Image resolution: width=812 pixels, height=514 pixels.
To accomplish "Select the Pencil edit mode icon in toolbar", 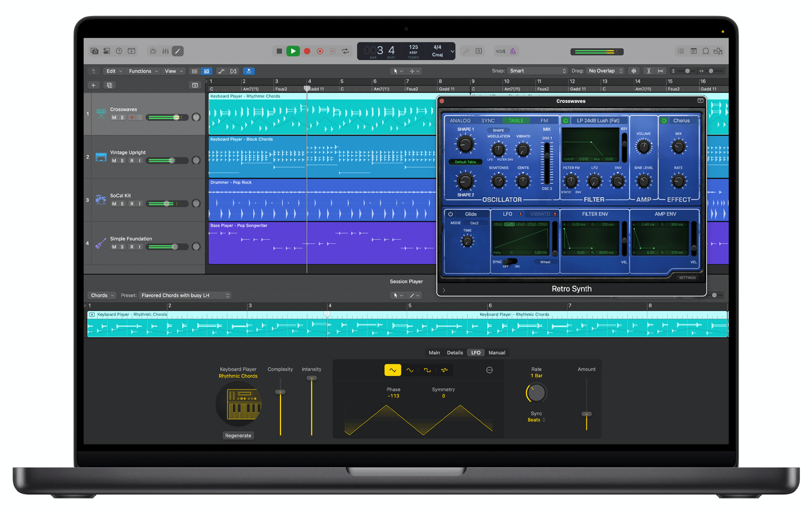I will click(178, 51).
